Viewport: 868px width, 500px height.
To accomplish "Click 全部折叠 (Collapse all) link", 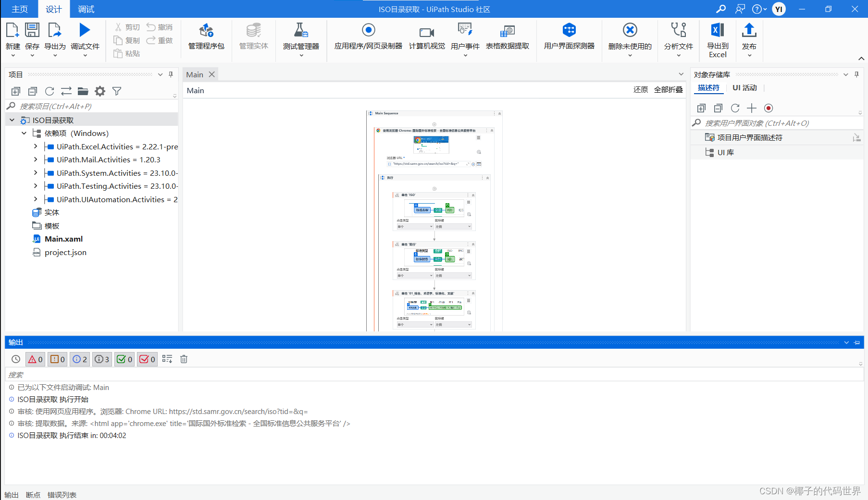I will coord(668,90).
